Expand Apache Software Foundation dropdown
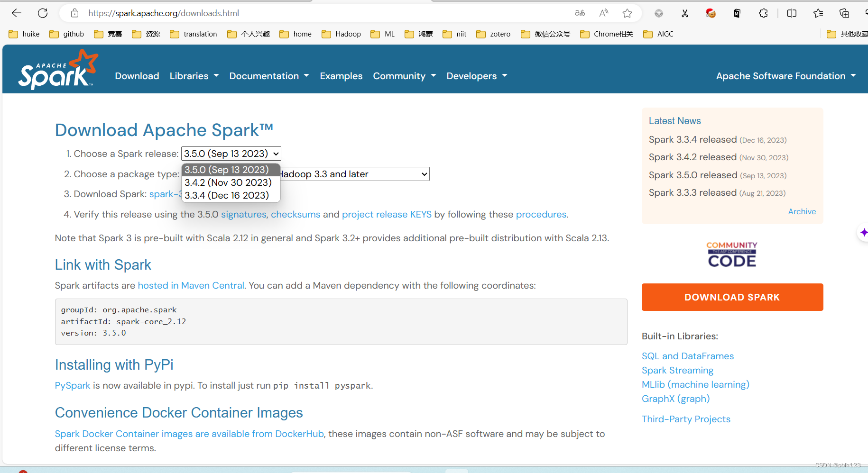868x473 pixels. pos(786,76)
